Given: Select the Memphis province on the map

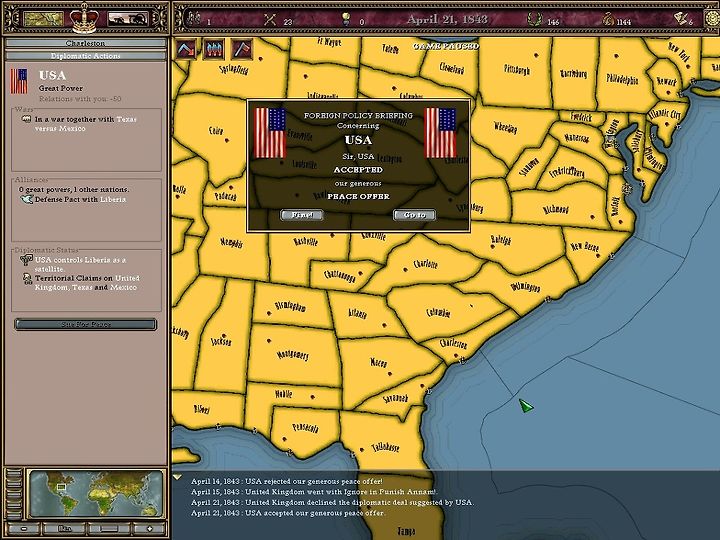Looking at the screenshot, I should pyautogui.click(x=232, y=242).
